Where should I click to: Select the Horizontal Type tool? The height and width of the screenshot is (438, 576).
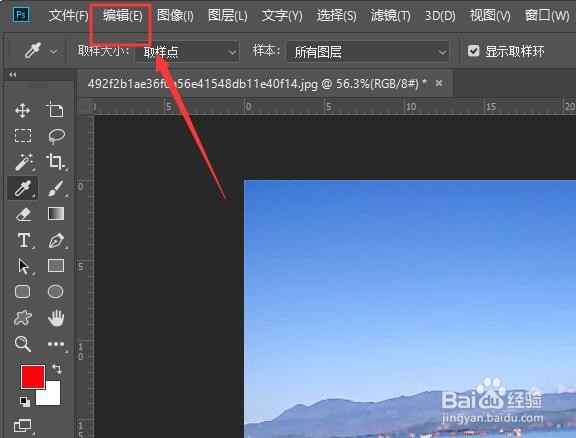point(25,241)
